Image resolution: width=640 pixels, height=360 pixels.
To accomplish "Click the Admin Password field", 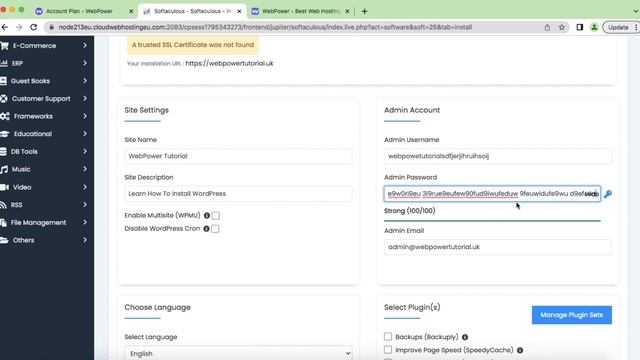I will tap(492, 194).
